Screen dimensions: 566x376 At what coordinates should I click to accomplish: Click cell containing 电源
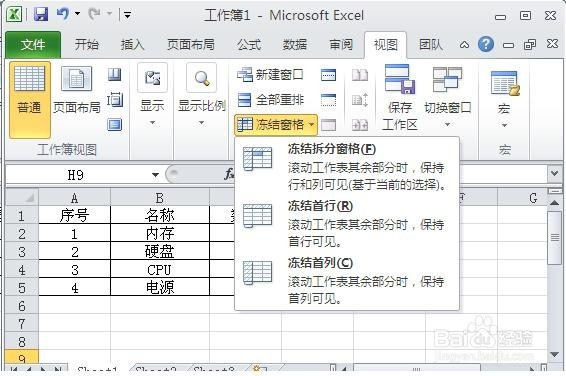(x=160, y=288)
